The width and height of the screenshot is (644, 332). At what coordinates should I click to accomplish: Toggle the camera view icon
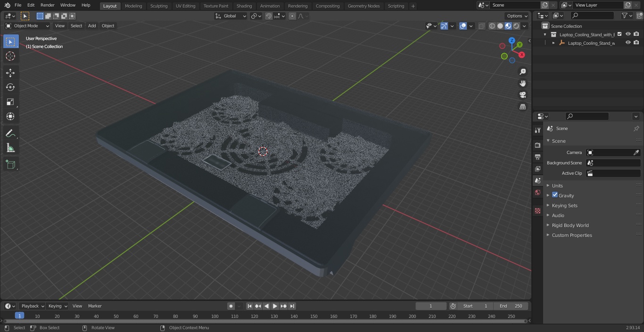point(522,95)
